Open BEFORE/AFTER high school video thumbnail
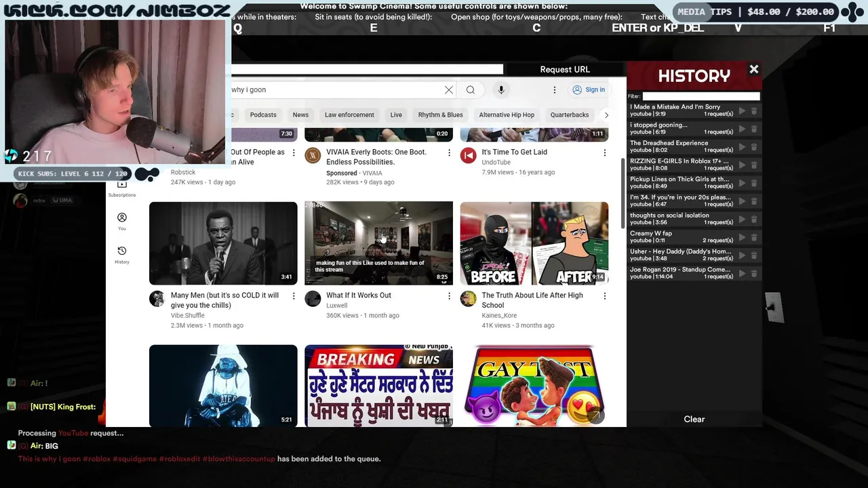 click(534, 243)
